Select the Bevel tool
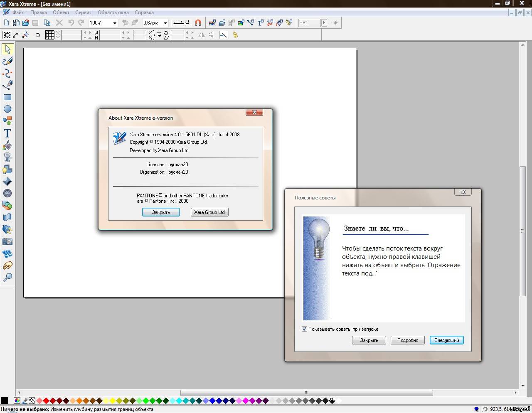532x413 pixels. tap(7, 181)
